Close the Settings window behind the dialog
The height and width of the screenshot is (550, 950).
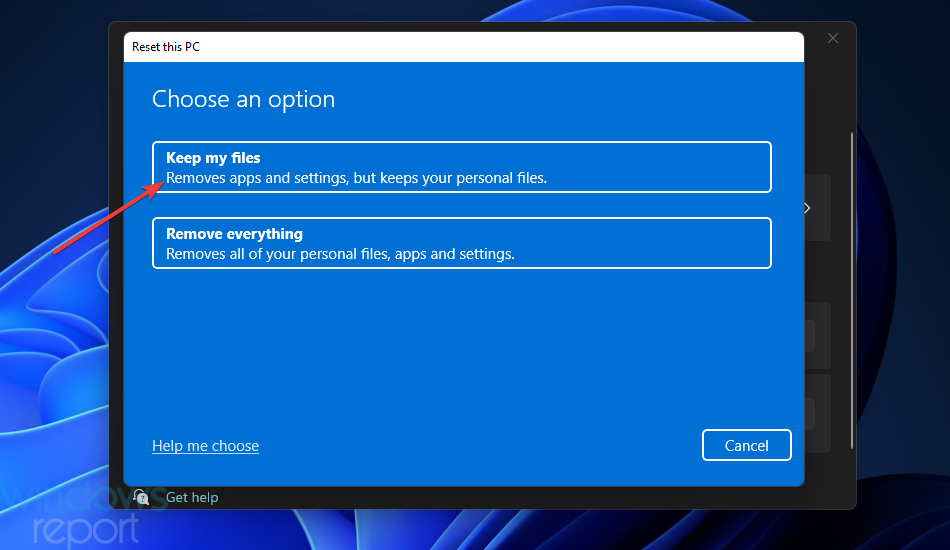click(x=833, y=38)
